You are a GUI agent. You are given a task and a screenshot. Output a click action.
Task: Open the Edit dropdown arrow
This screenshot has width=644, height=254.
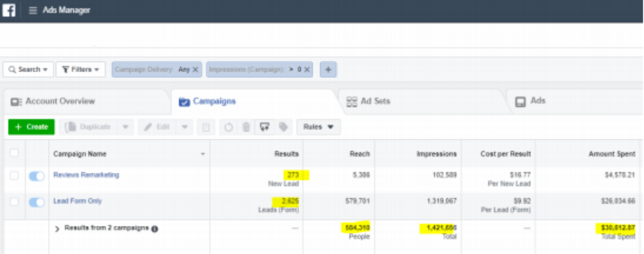tap(185, 127)
